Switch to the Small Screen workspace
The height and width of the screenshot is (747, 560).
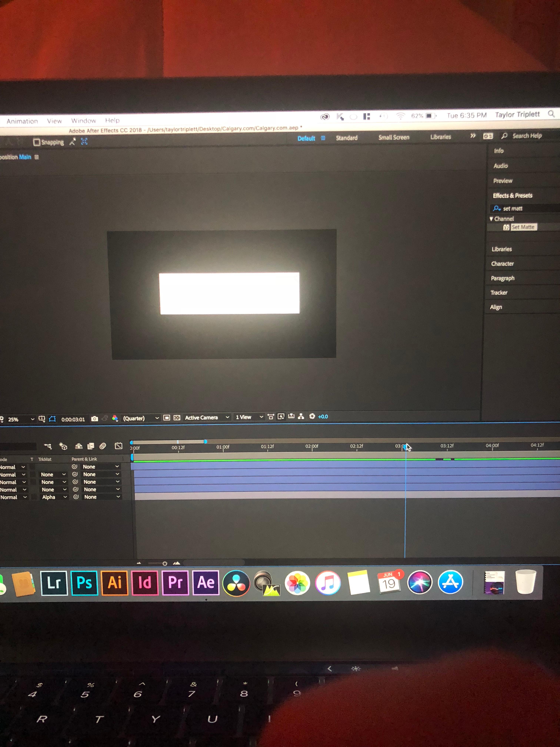pos(394,137)
